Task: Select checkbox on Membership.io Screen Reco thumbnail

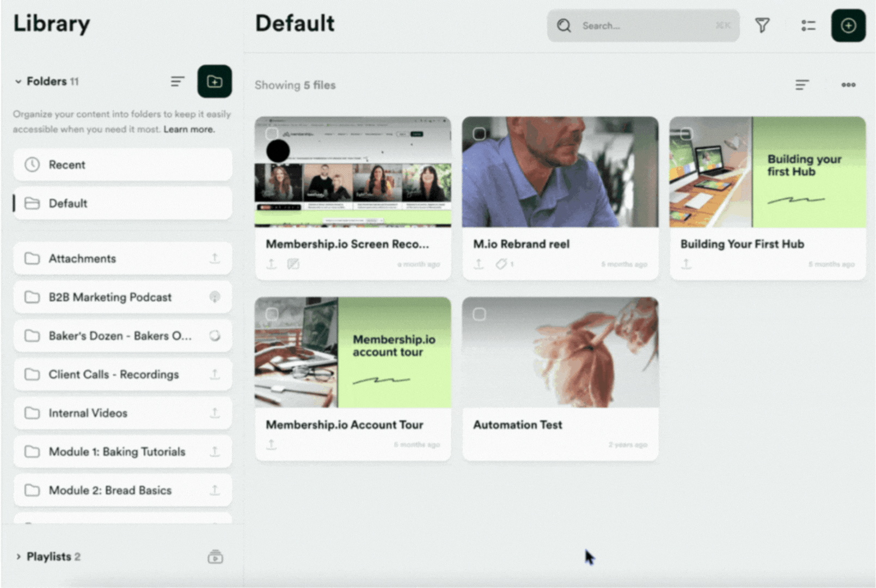Action: coord(272,133)
